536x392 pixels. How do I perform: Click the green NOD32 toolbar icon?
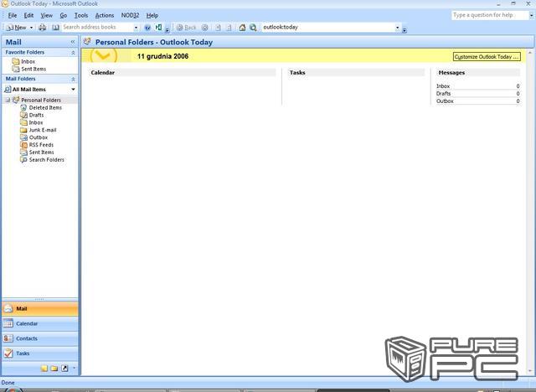[x=158, y=28]
